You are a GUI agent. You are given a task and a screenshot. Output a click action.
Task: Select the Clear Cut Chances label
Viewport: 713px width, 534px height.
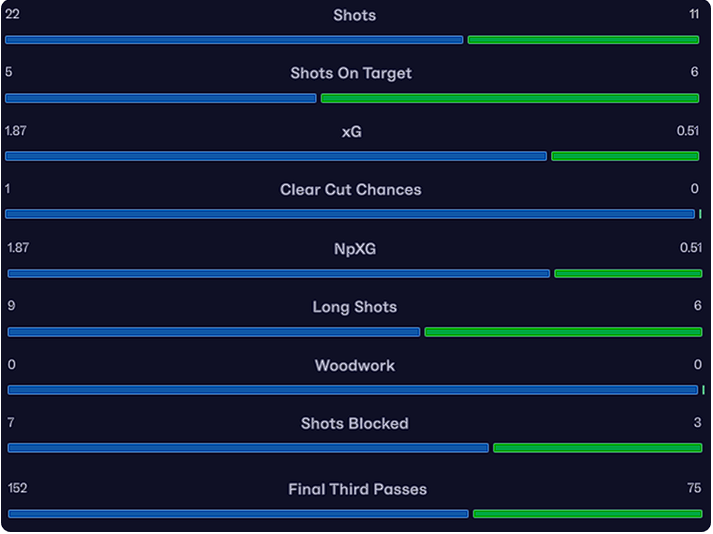(x=351, y=190)
